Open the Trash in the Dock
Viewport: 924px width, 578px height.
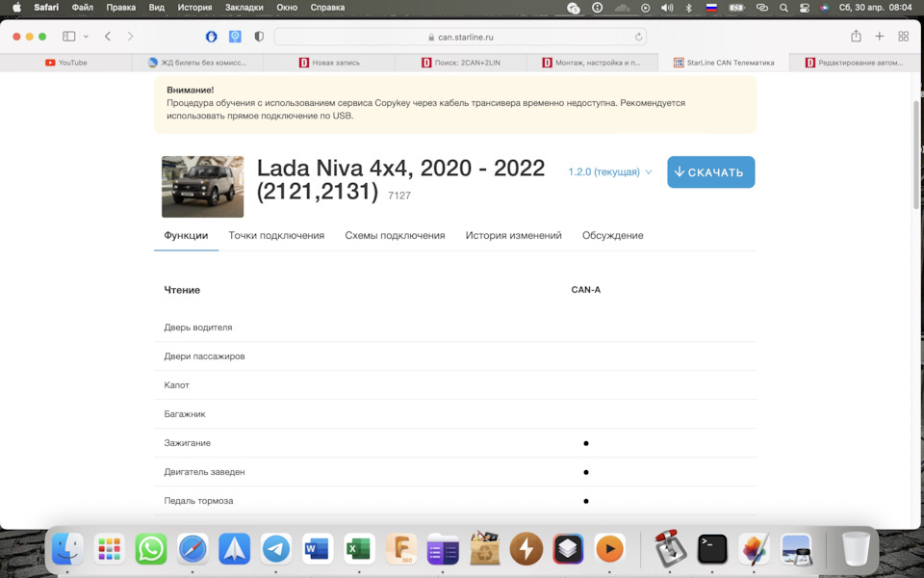(855, 548)
